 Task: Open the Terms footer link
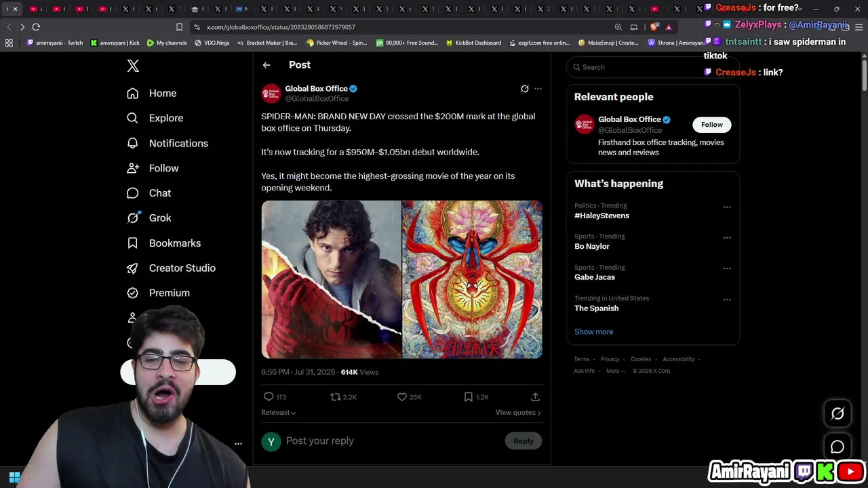[x=581, y=359]
